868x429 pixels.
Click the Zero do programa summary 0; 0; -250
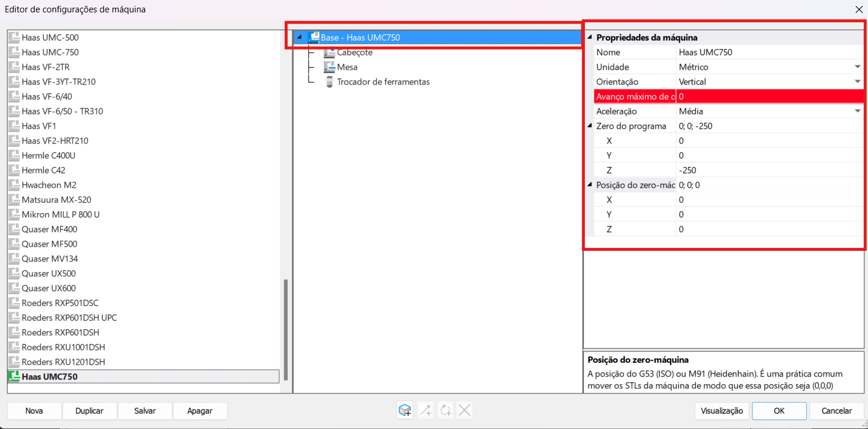click(x=696, y=126)
